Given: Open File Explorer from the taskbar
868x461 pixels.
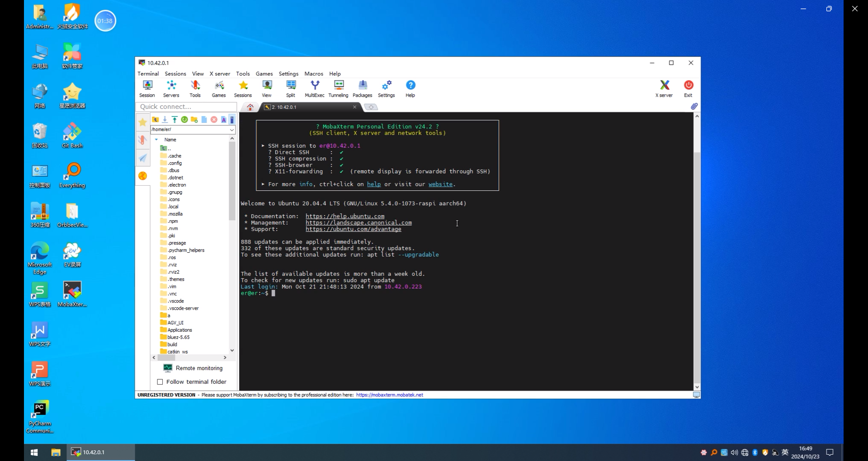Looking at the screenshot, I should (x=56, y=452).
